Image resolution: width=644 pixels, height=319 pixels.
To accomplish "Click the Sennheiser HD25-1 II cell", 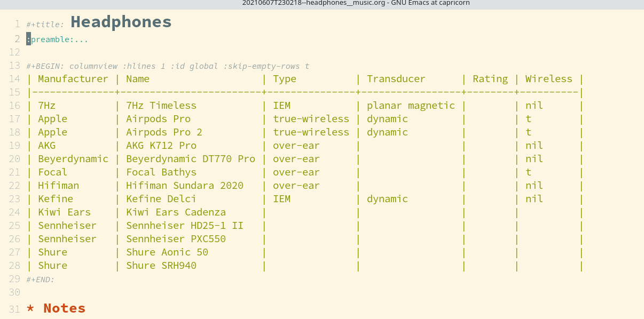I will [185, 226].
